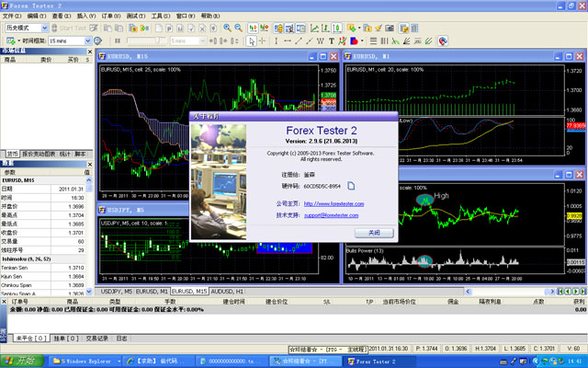The width and height of the screenshot is (588, 368).
Task: Switch chart to bar chart mode
Action: pyautogui.click(x=325, y=28)
